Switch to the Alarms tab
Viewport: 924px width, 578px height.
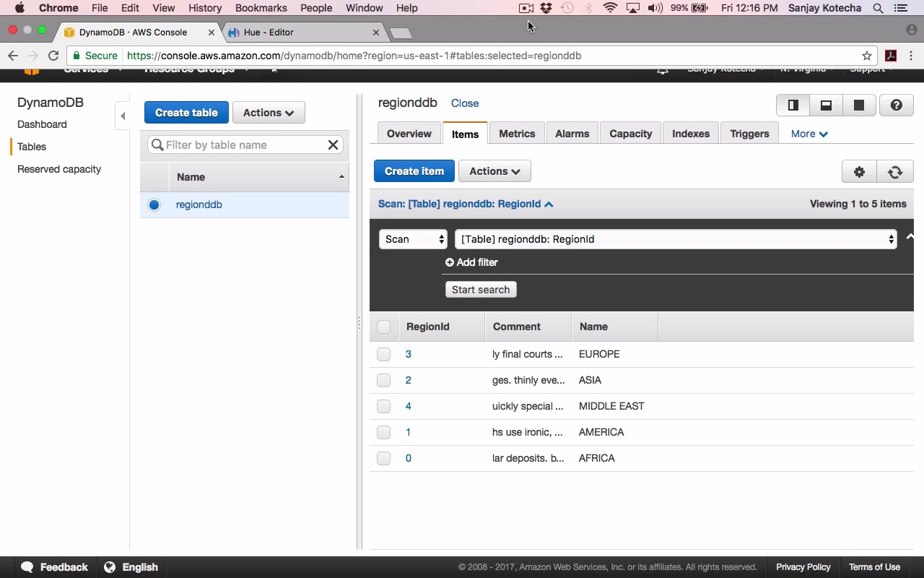tap(572, 134)
